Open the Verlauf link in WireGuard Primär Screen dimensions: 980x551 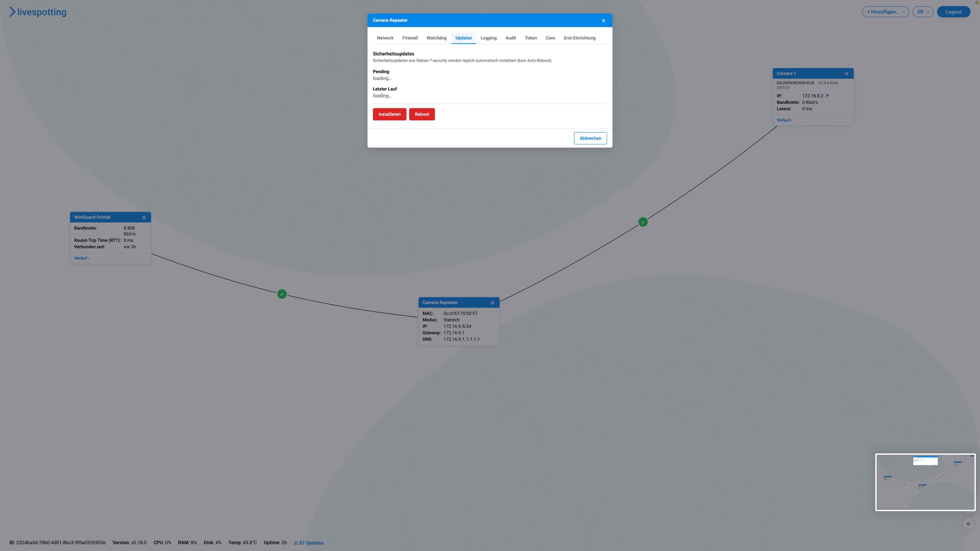82,258
